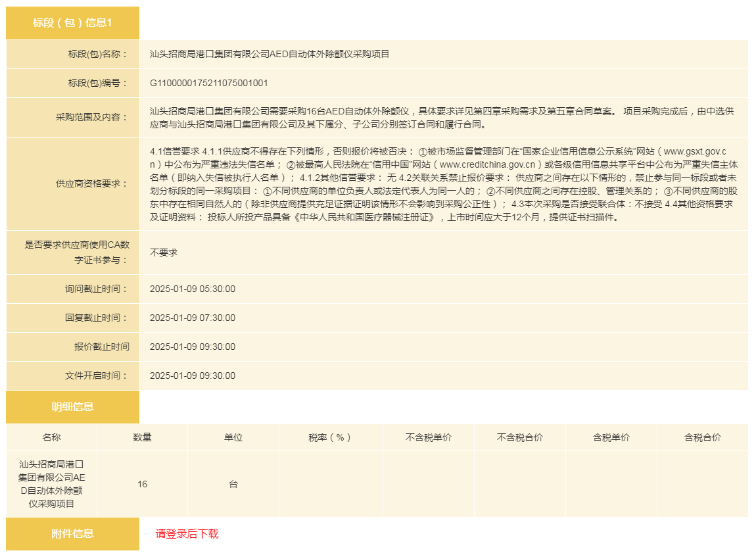Click the 数量 column header
This screenshot has width=756, height=557.
click(142, 437)
